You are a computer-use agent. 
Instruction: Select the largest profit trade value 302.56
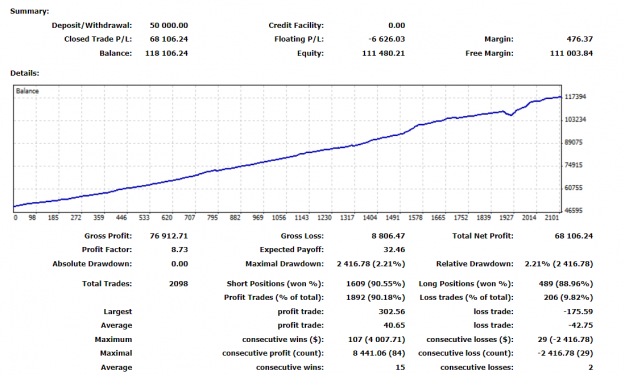pyautogui.click(x=391, y=312)
